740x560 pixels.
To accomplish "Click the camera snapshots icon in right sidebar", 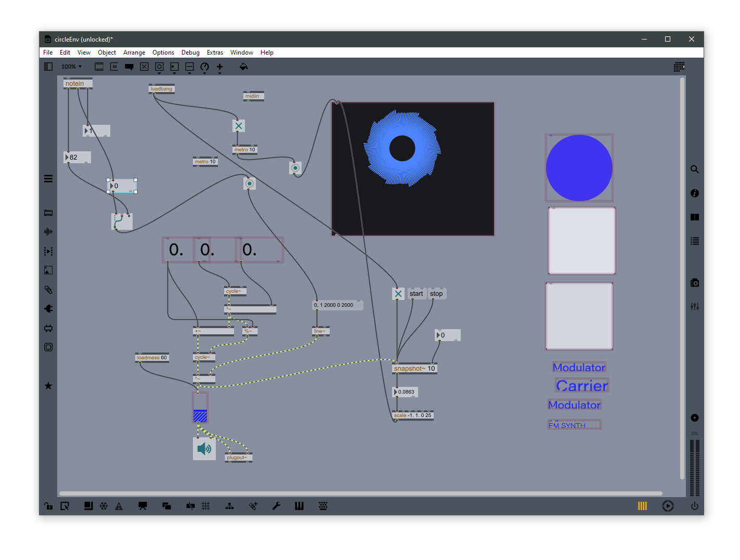I will 694,283.
